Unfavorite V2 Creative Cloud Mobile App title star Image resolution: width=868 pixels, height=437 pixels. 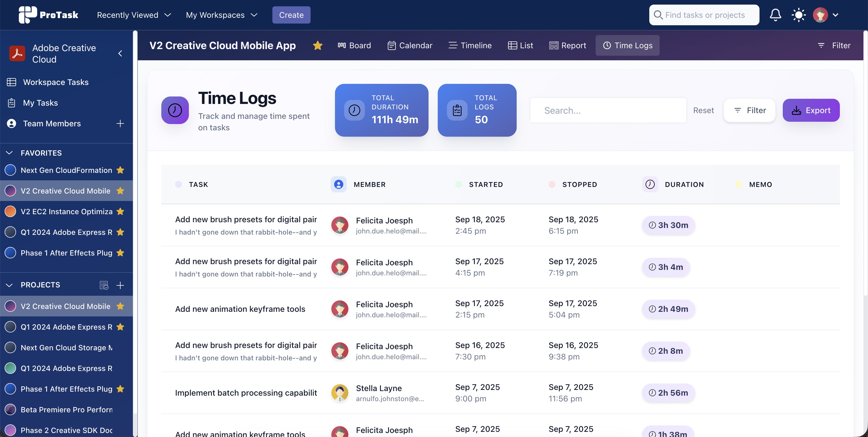[317, 45]
